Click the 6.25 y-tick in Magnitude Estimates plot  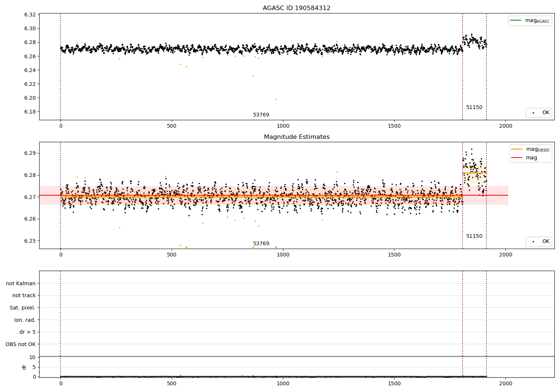(x=29, y=241)
